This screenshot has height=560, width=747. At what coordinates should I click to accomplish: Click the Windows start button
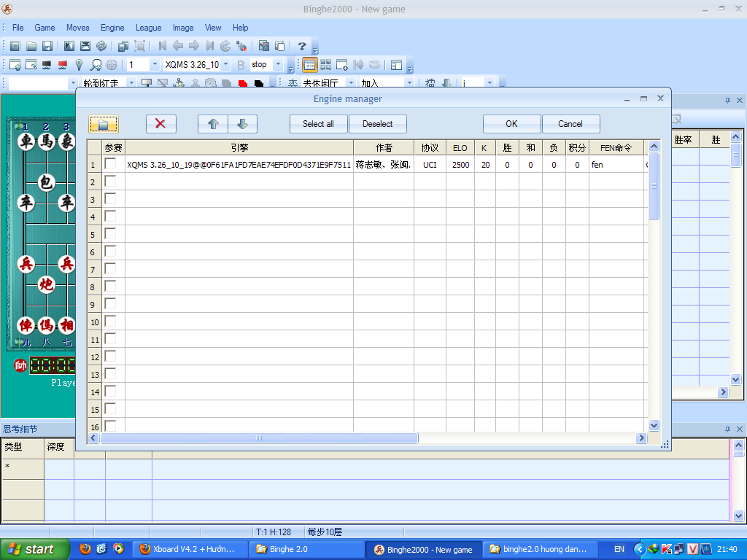[35, 549]
